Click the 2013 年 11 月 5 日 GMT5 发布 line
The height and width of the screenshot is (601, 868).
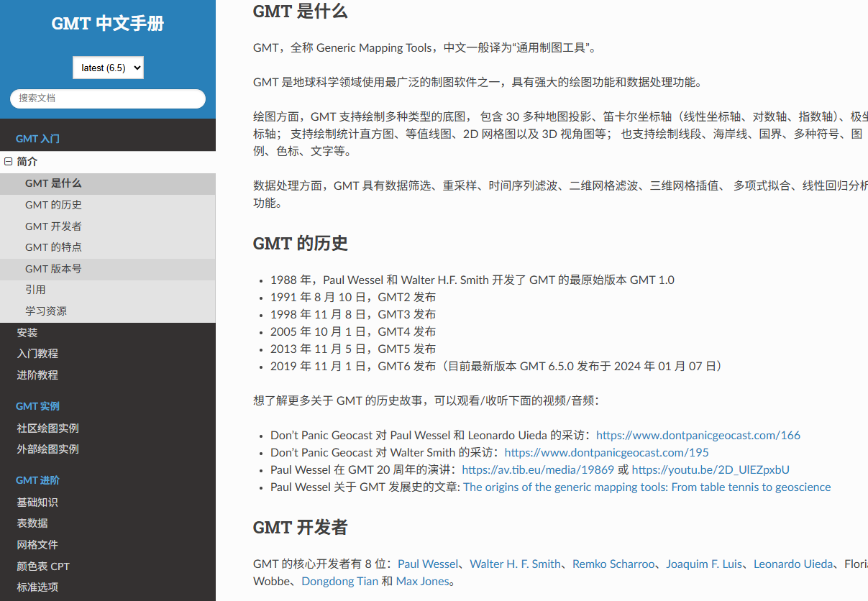tap(353, 349)
